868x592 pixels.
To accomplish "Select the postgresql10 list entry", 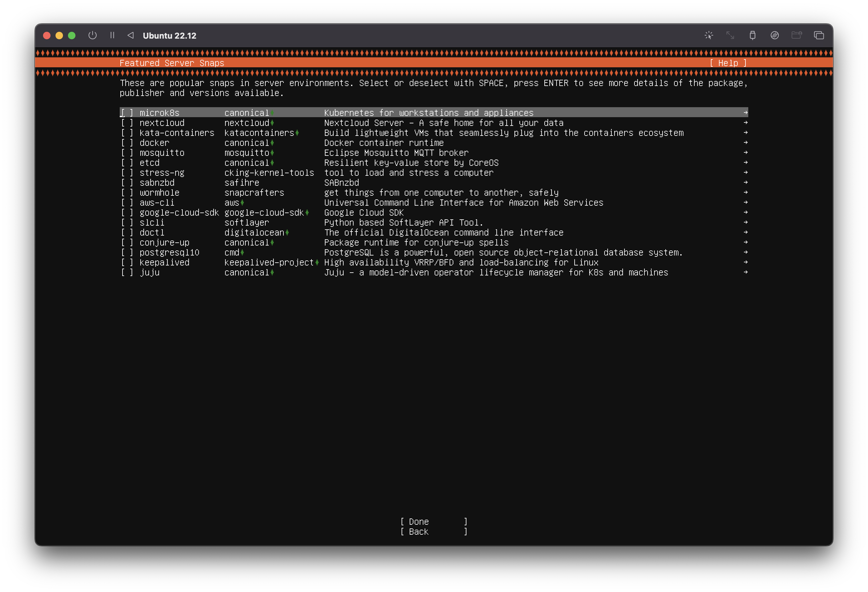I will click(x=169, y=253).
